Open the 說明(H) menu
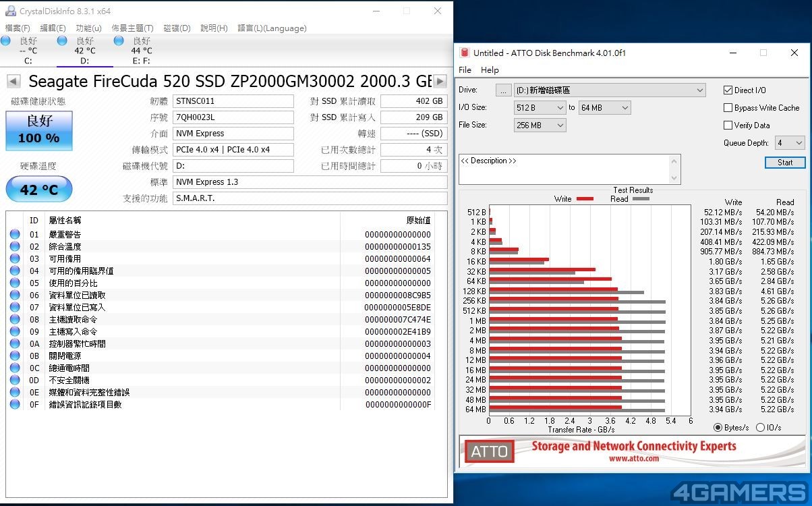This screenshot has height=506, width=812. pyautogui.click(x=214, y=28)
